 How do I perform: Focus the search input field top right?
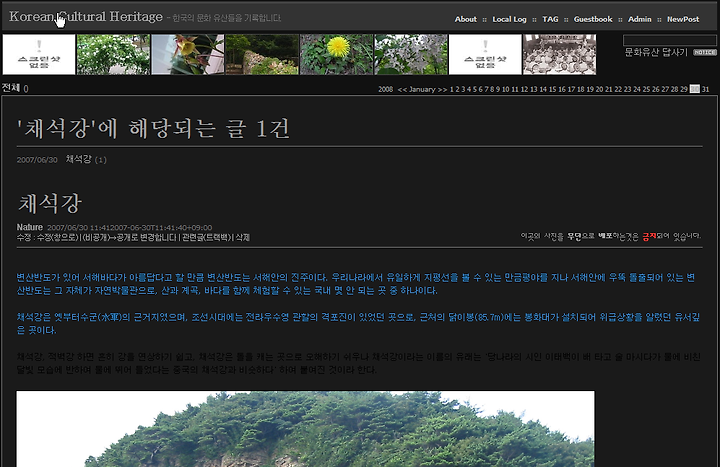point(669,40)
